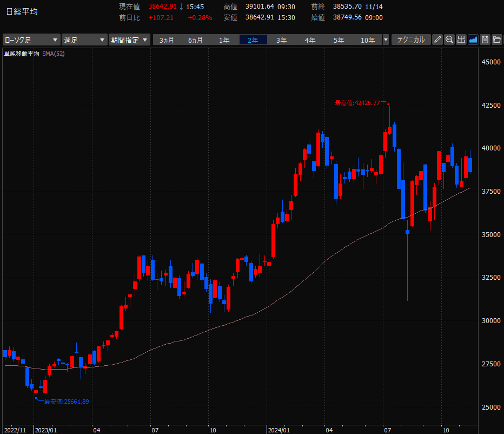Open saved settings via folder icon

click(497, 40)
